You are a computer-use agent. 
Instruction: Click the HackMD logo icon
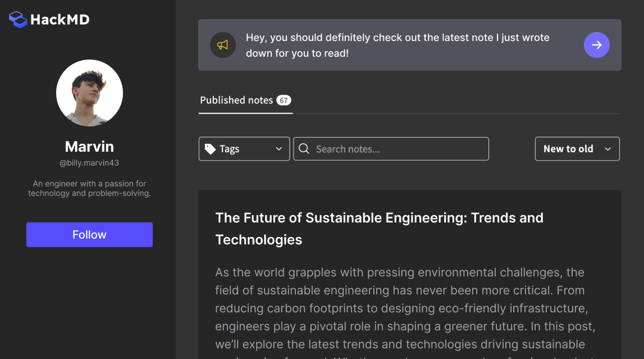pos(18,20)
